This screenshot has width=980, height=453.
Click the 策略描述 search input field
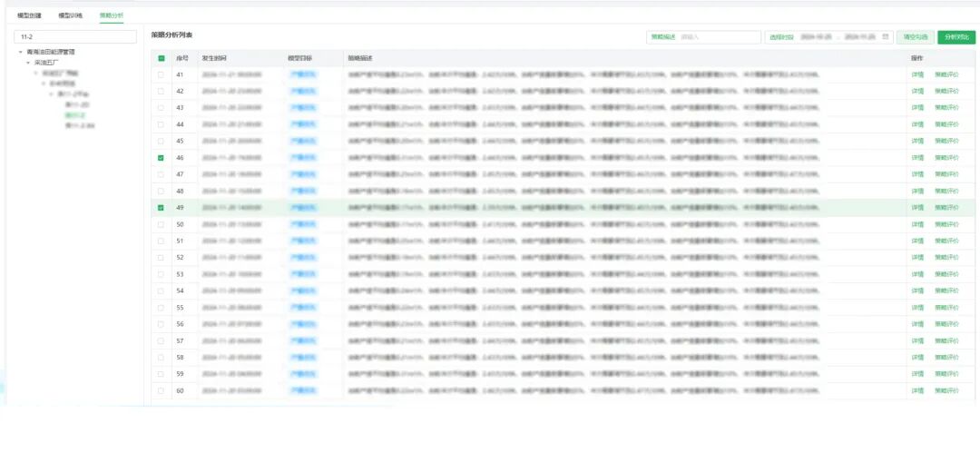704,37
